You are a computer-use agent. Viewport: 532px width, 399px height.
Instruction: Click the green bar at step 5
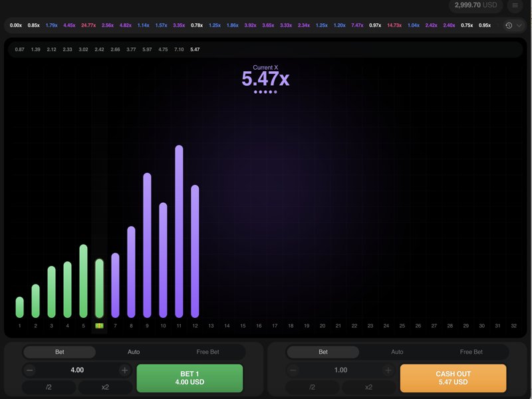(x=83, y=281)
